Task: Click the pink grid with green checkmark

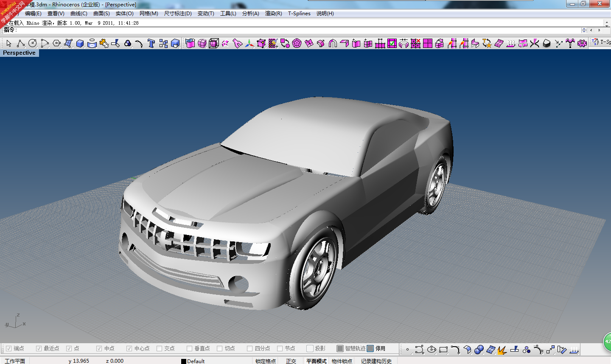Action: [x=392, y=43]
